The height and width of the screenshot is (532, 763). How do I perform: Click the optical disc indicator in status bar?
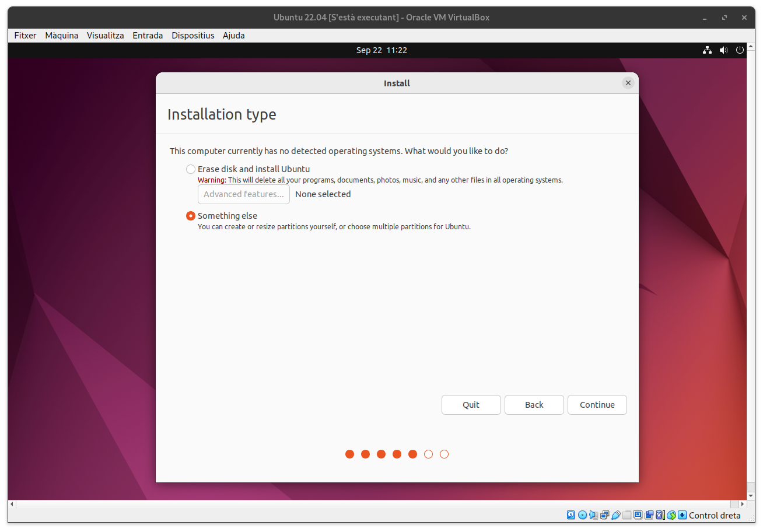[x=582, y=515]
